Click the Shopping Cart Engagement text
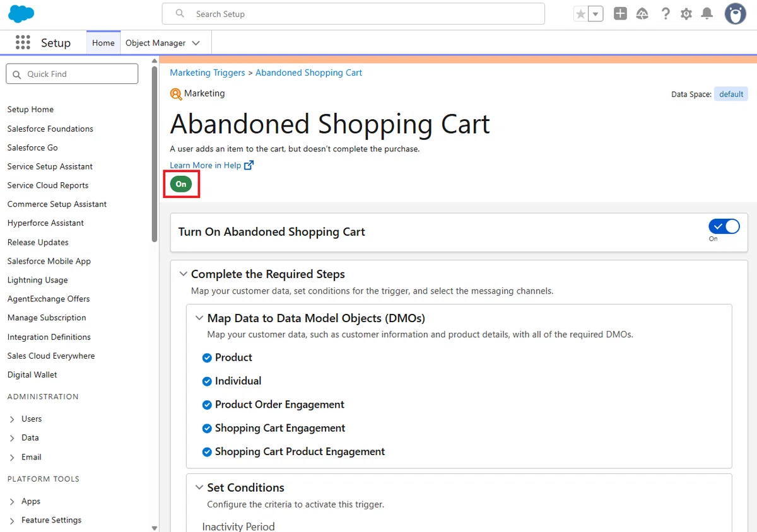This screenshot has width=757, height=532. [x=280, y=428]
